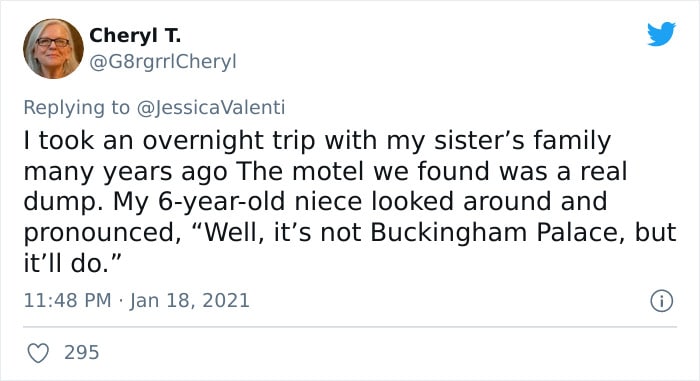This screenshot has width=700, height=381.
Task: Open the circled info icon beside the date
Action: pos(661,301)
